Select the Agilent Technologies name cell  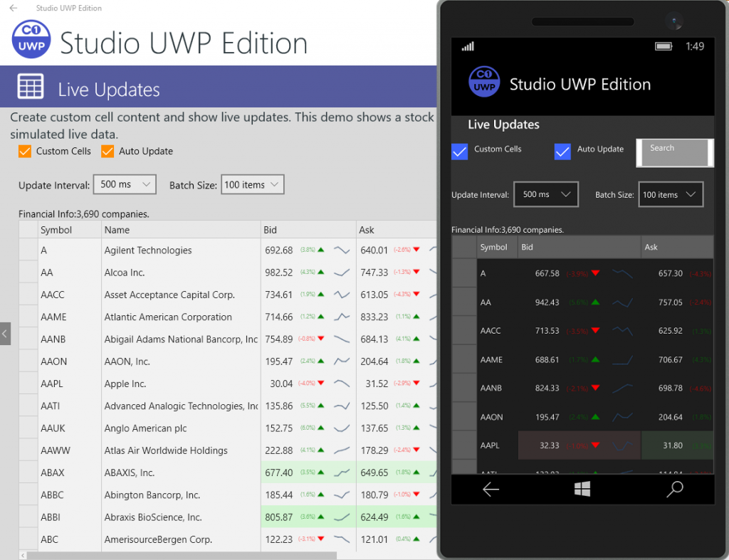(x=181, y=250)
